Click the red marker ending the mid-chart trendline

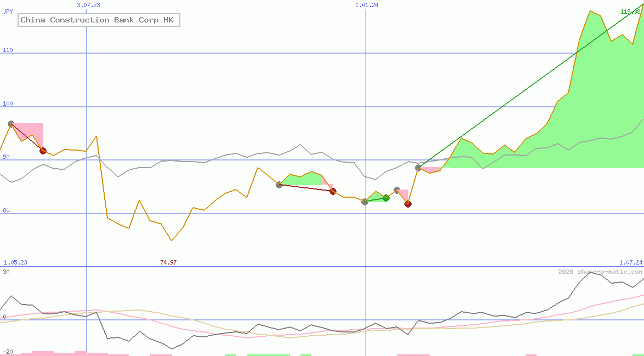click(x=333, y=191)
